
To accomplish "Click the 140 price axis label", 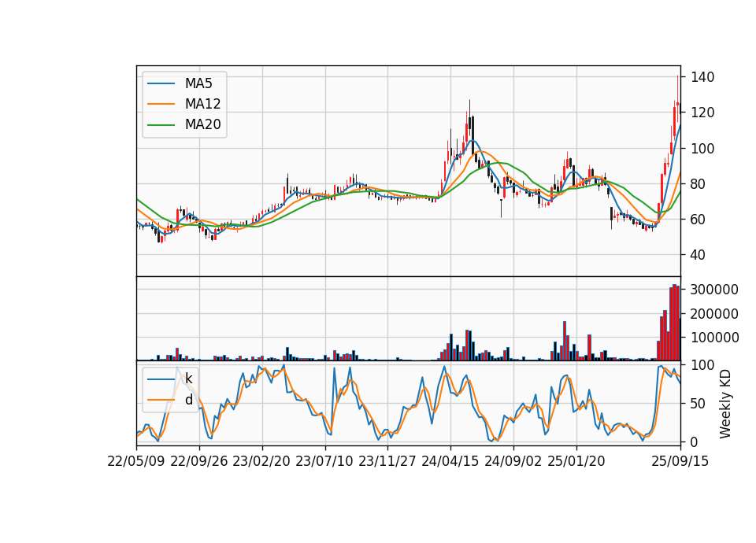I will (702, 77).
